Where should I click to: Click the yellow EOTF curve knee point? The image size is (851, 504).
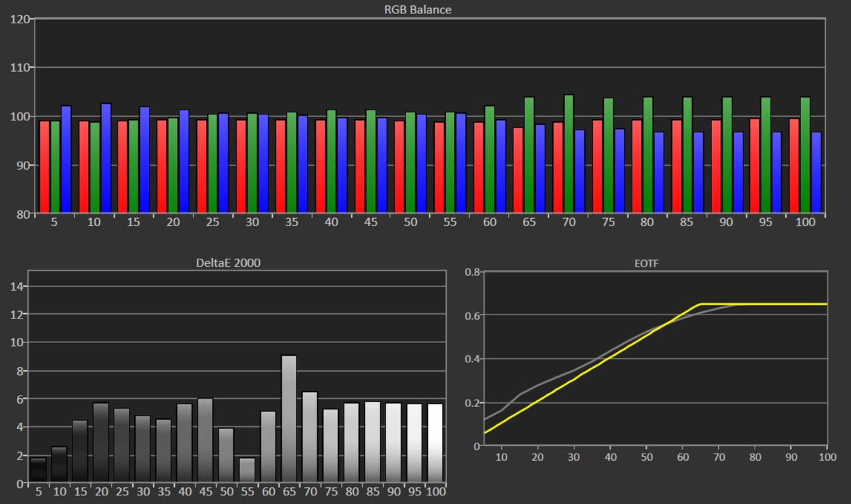tap(700, 304)
